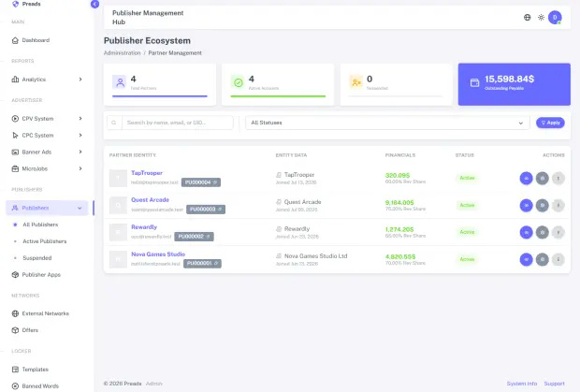Click the 15,598.84$ outstanding payable amount
This screenshot has height=392, width=580.
click(509, 80)
